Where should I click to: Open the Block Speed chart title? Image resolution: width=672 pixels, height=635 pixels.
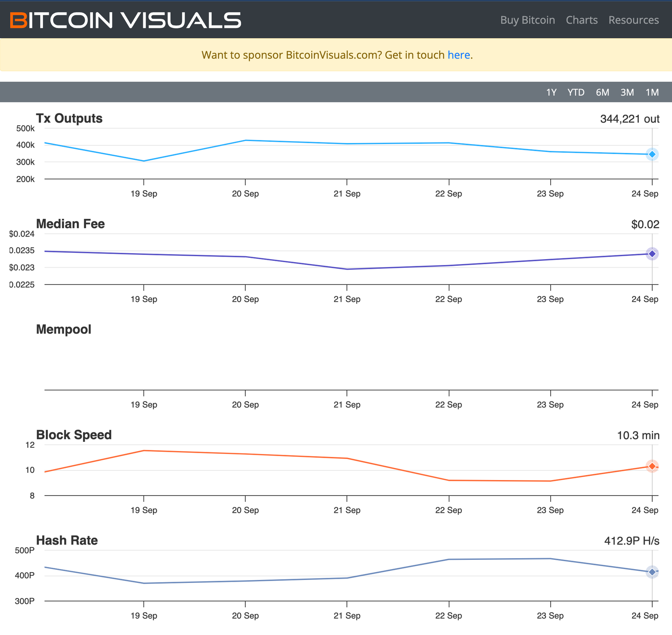coord(74,435)
